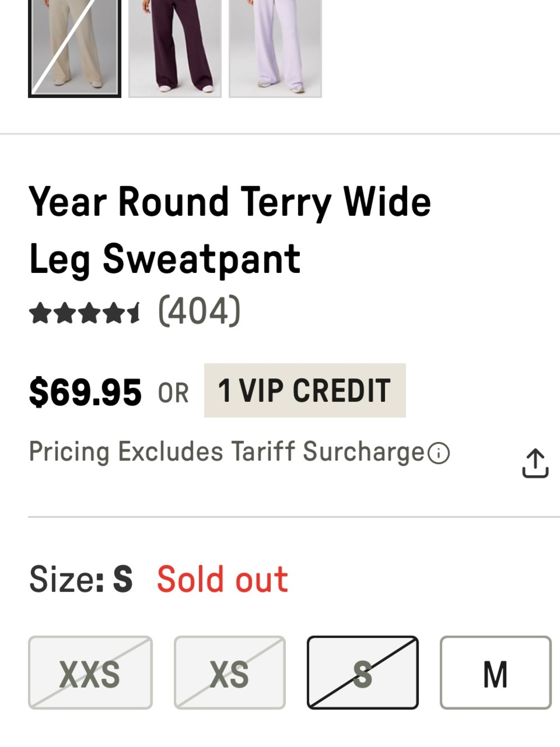Choose size M
This screenshot has width=560, height=747.
click(x=496, y=672)
